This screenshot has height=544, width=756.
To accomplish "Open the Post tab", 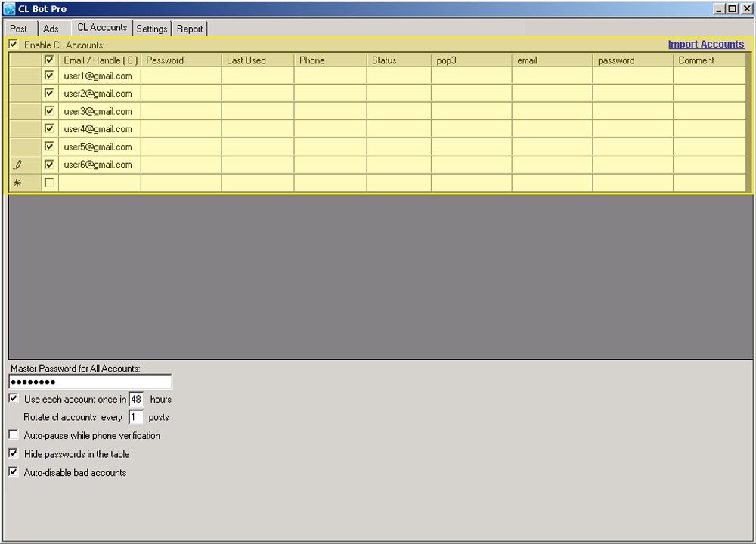I will [19, 29].
